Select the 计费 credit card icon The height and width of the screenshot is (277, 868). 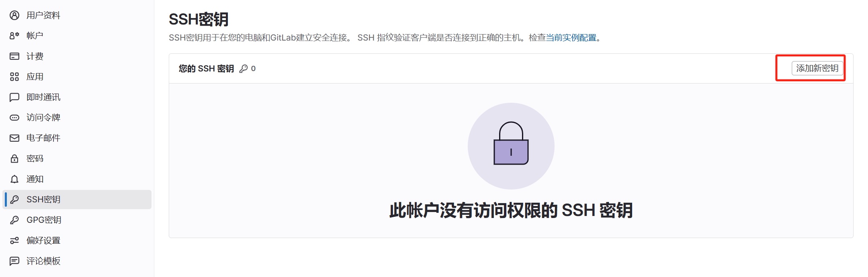(x=14, y=56)
